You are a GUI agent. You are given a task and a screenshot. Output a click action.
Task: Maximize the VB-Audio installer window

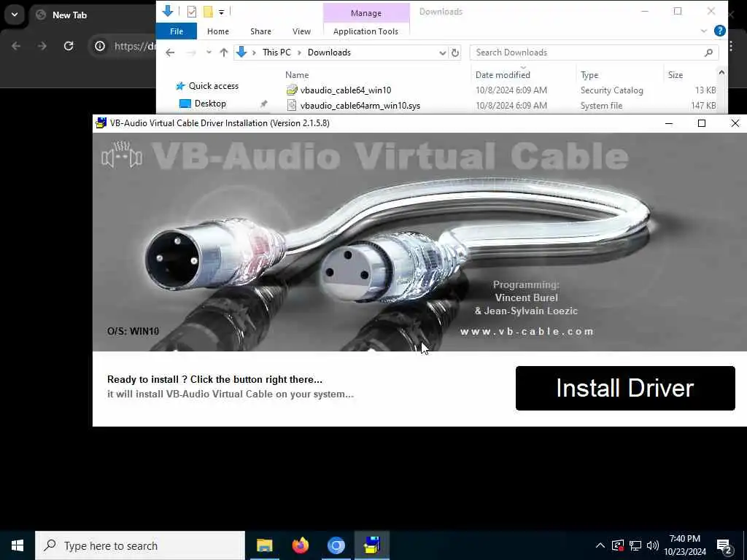pos(701,123)
